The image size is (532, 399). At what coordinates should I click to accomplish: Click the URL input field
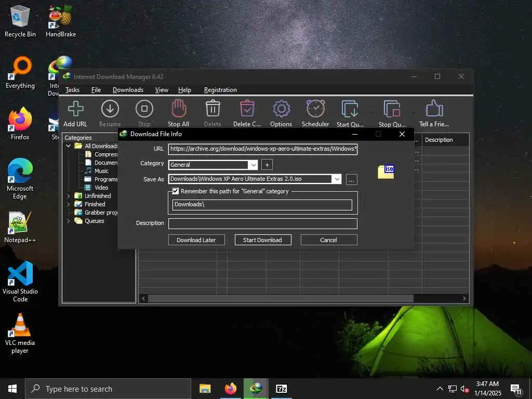(x=262, y=149)
